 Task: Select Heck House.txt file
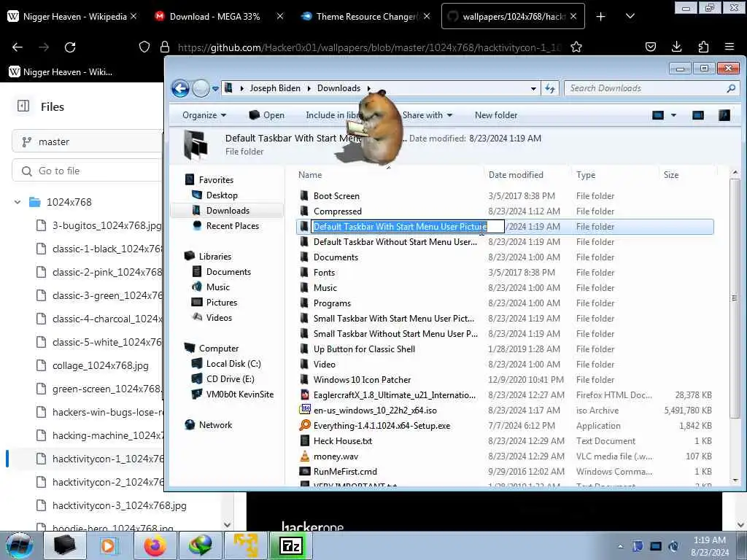(x=343, y=441)
